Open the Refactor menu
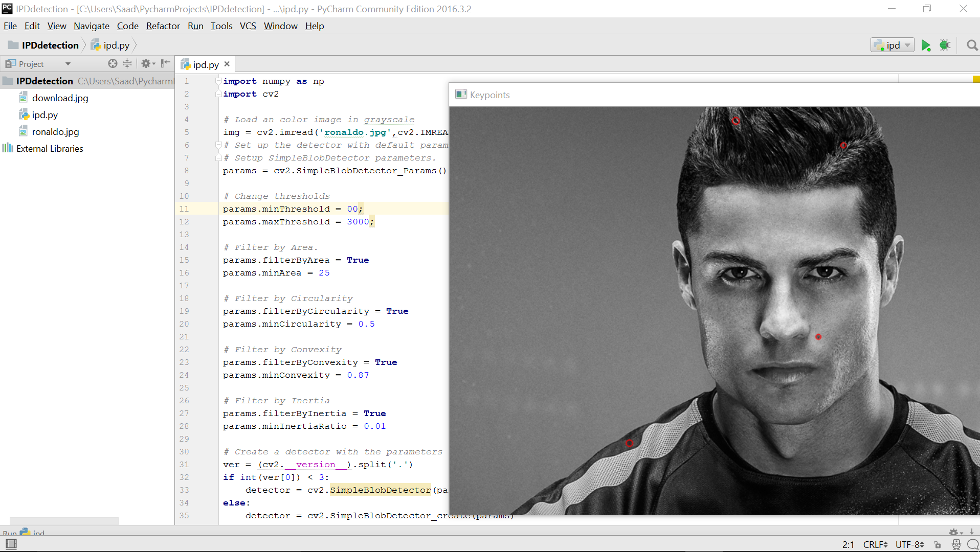The width and height of the screenshot is (980, 552). pyautogui.click(x=163, y=26)
